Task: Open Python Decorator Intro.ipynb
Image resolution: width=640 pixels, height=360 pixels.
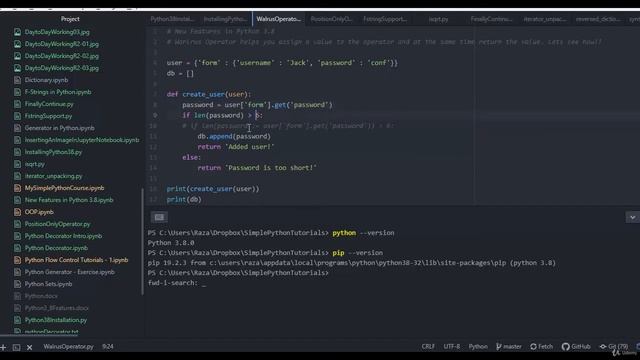Action: (x=63, y=236)
